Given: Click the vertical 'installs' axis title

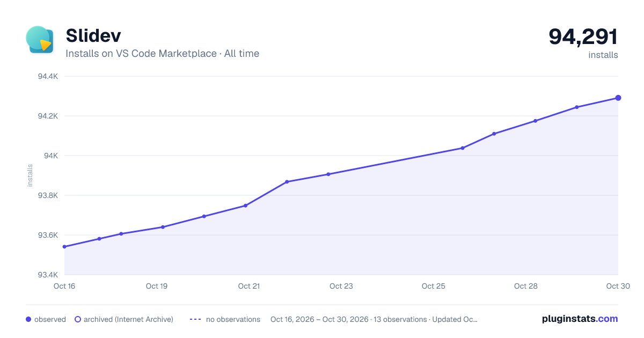Looking at the screenshot, I should click(30, 175).
